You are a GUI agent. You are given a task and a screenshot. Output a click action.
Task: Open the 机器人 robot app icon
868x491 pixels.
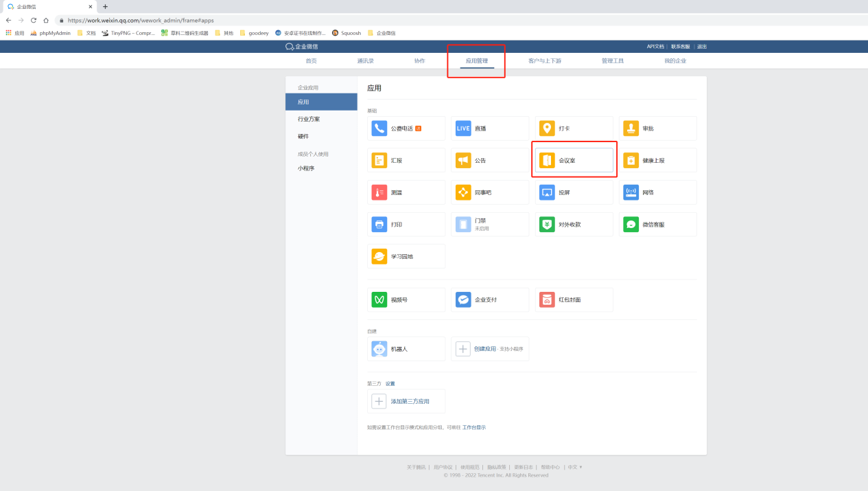pos(379,349)
